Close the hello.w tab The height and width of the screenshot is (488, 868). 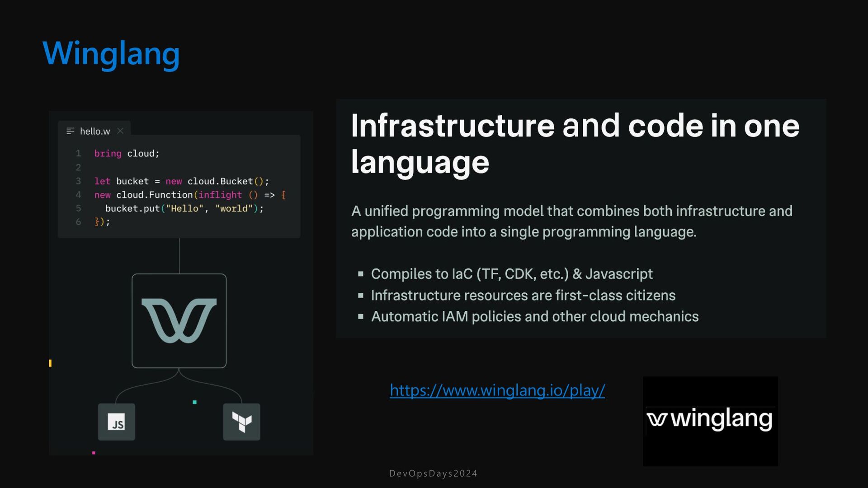point(120,131)
